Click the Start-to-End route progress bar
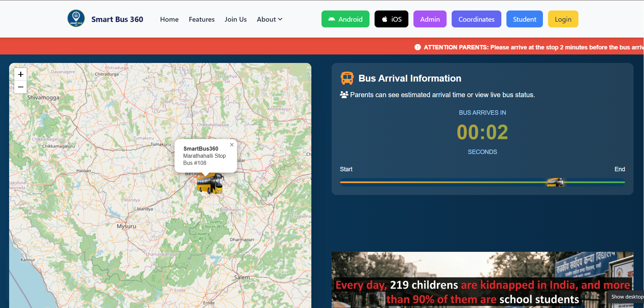Image resolution: width=644 pixels, height=308 pixels. [482, 182]
